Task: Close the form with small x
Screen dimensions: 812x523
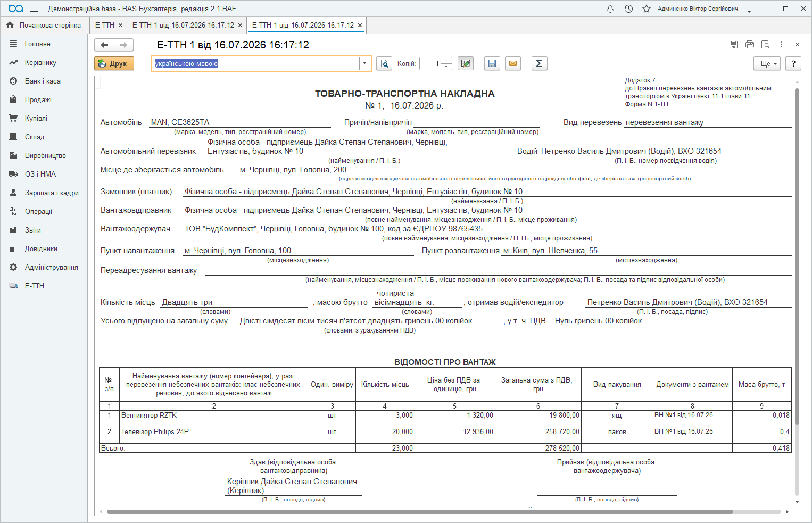Action: 797,45
